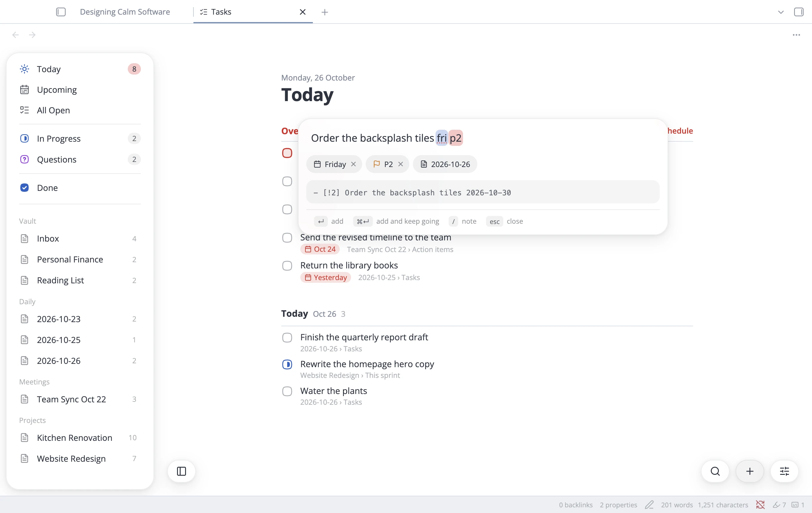Toggle the right sidebar icon in tab bar

pyautogui.click(x=799, y=12)
